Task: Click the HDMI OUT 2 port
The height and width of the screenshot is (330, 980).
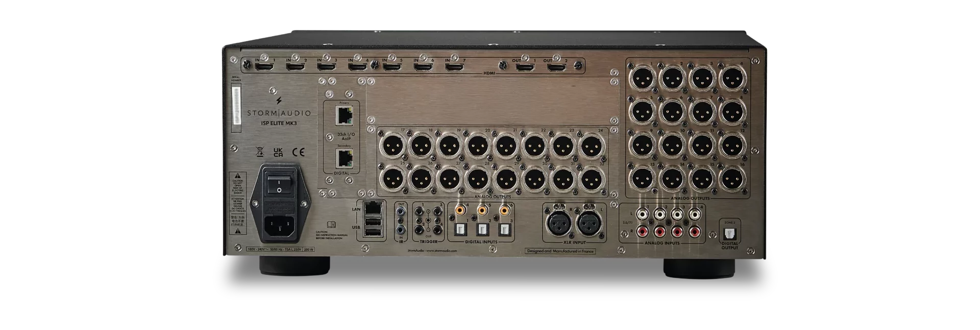Action: pos(557,66)
